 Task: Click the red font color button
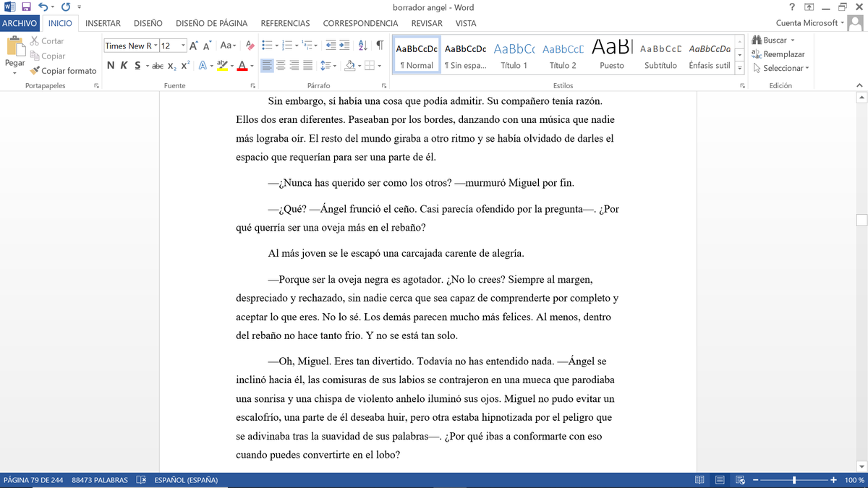pos(242,65)
